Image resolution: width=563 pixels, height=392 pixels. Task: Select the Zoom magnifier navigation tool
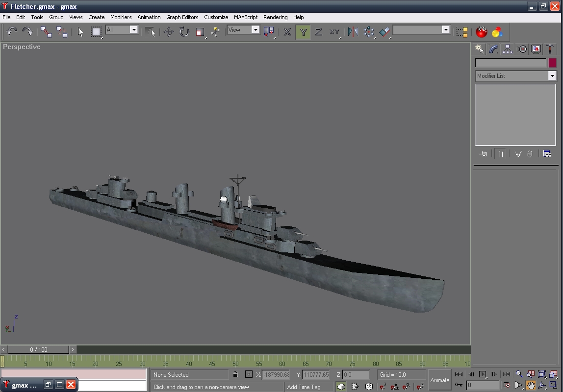coord(519,374)
